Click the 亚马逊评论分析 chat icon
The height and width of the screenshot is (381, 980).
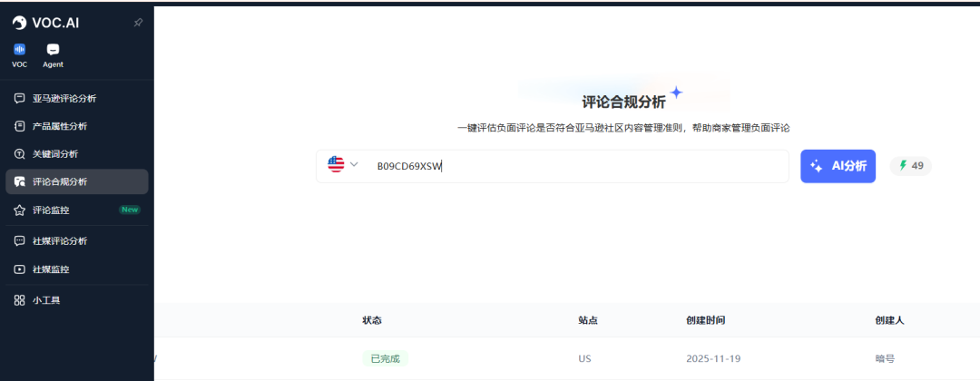click(19, 98)
